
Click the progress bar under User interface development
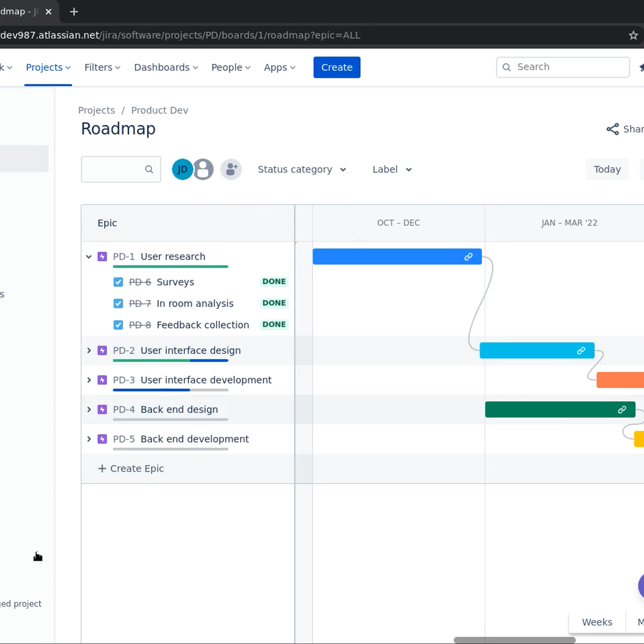pos(171,390)
